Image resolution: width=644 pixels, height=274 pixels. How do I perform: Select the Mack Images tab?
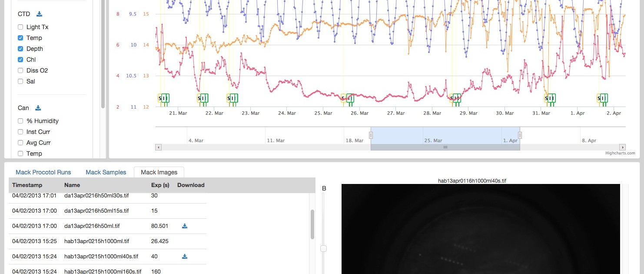[159, 172]
